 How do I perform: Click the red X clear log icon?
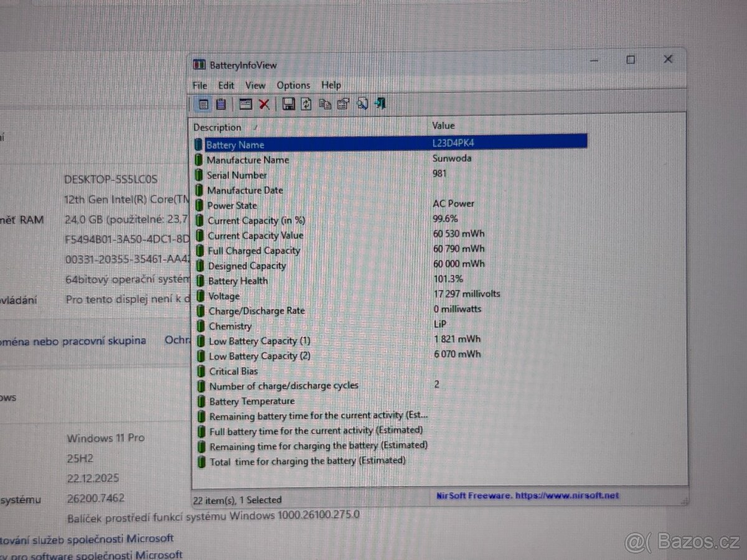pyautogui.click(x=265, y=104)
